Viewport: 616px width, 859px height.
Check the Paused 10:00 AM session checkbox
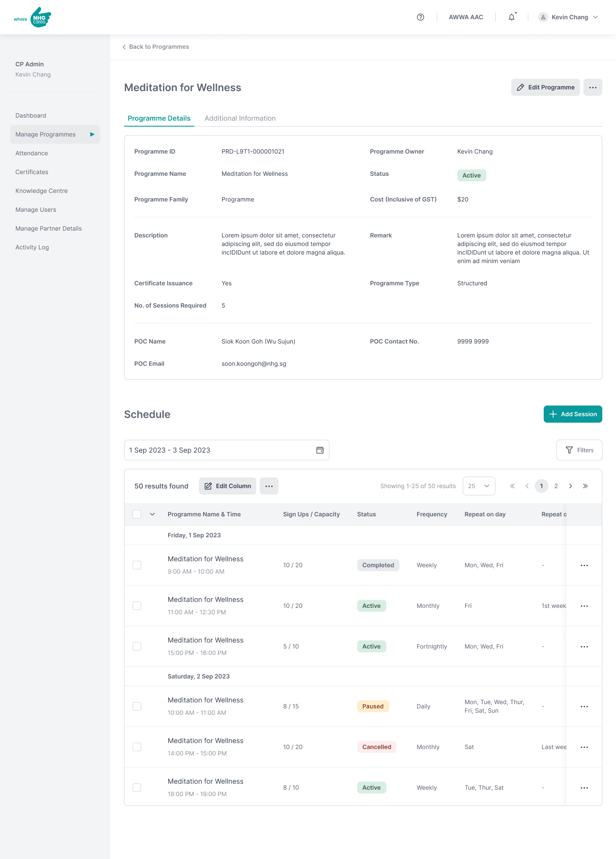(137, 706)
